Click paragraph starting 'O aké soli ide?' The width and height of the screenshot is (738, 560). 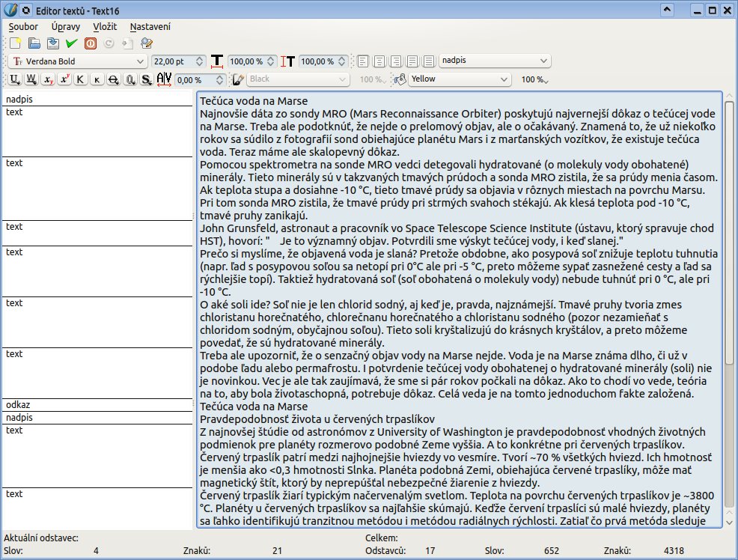pyautogui.click(x=443, y=323)
